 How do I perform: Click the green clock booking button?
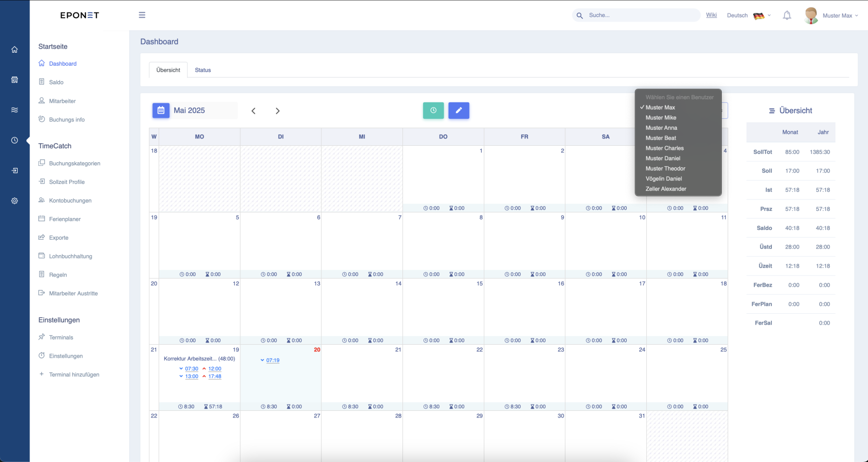pyautogui.click(x=433, y=110)
